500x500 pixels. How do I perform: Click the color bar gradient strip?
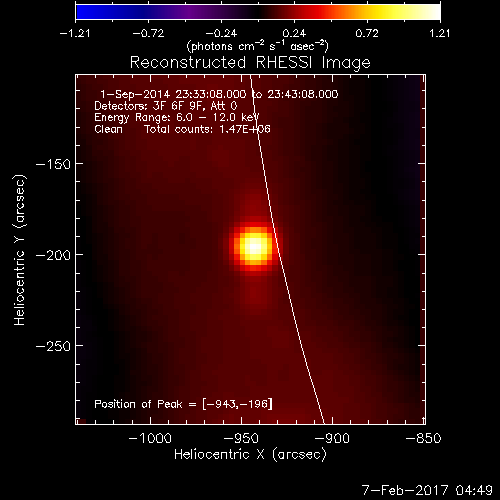tap(258, 12)
